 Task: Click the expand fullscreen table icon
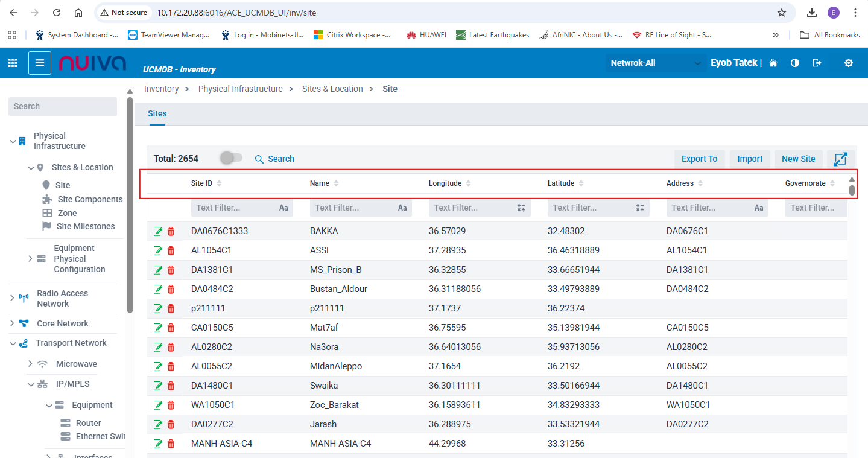point(840,159)
